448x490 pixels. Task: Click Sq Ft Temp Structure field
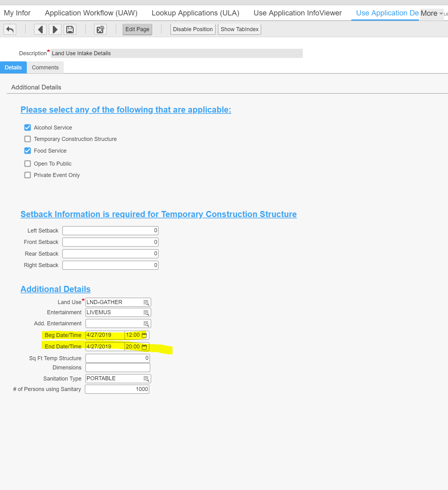click(118, 358)
